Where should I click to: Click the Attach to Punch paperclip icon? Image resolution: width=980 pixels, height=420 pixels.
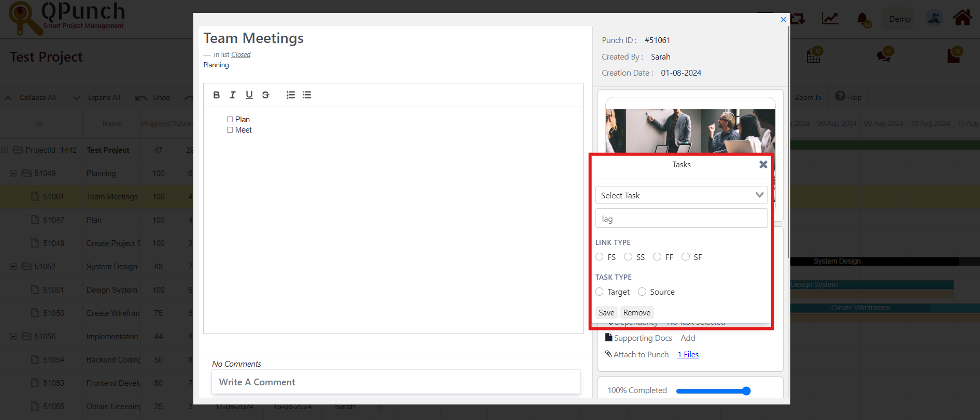click(608, 354)
